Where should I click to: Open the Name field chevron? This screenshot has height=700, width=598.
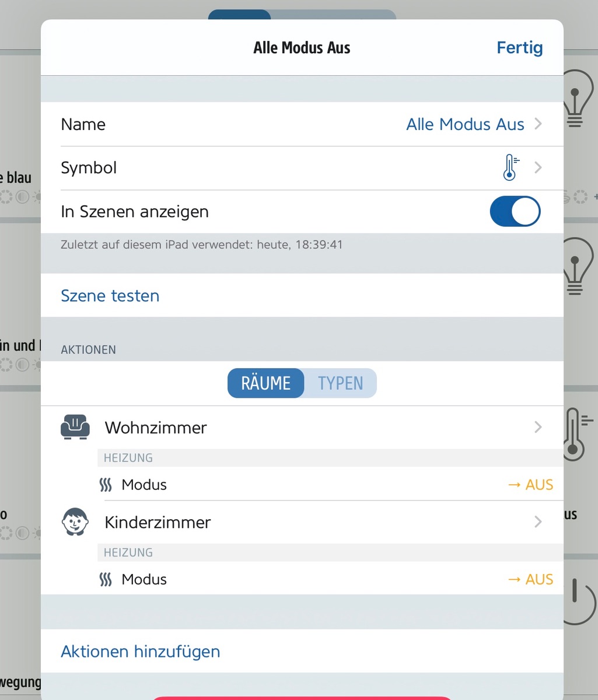point(538,124)
